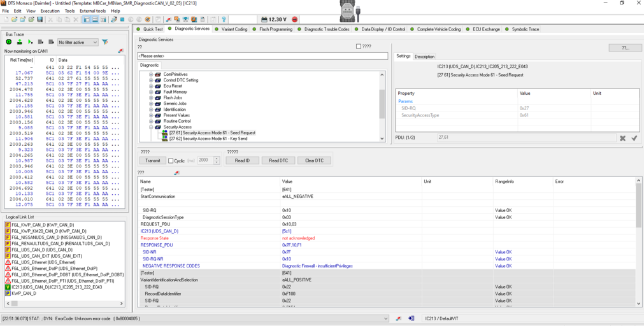
Task: Expand the Fault Memory tree node
Action: (151, 92)
